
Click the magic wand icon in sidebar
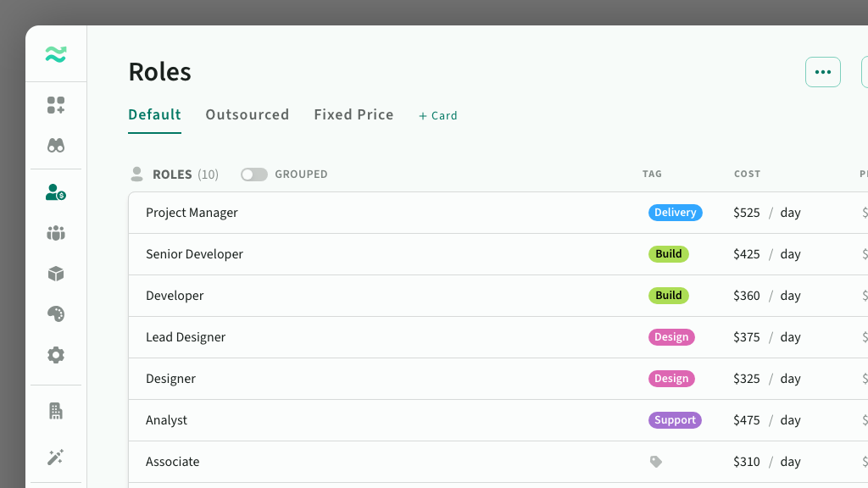[x=56, y=457]
